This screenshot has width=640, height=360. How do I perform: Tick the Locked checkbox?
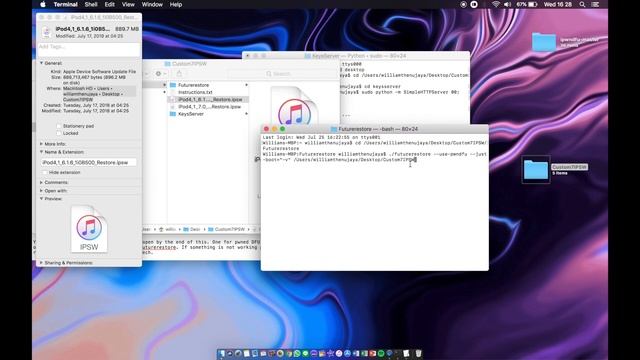point(59,133)
